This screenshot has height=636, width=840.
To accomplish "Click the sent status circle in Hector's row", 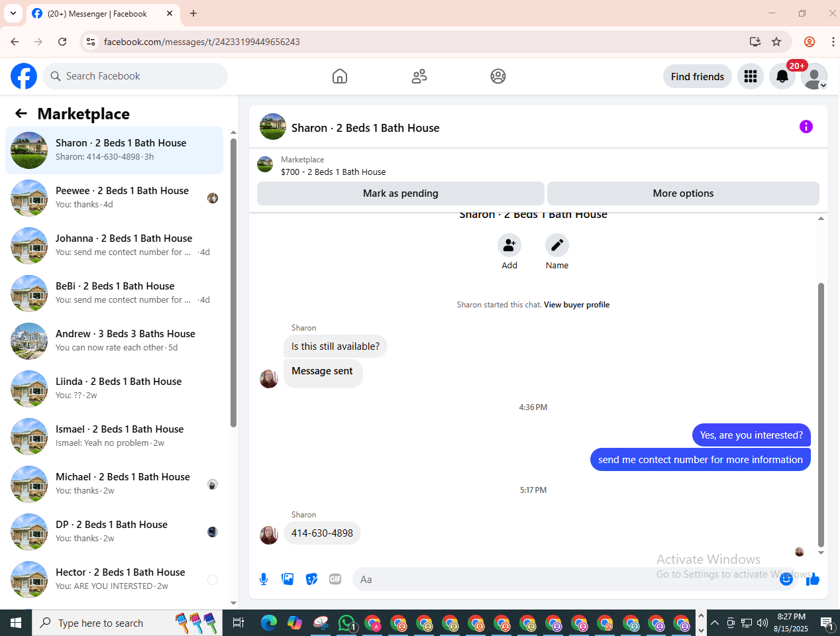I will point(213,580).
